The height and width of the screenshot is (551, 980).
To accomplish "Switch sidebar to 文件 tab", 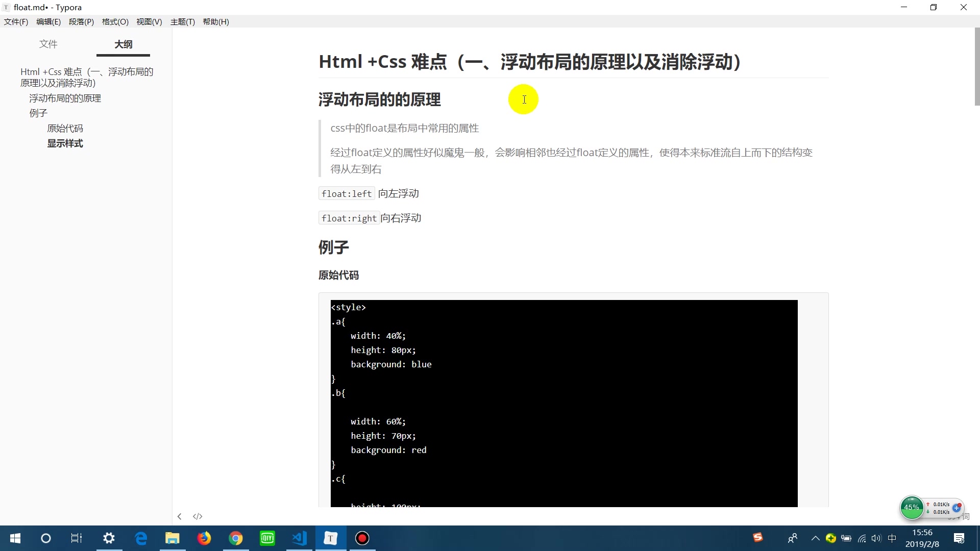I will [x=48, y=44].
